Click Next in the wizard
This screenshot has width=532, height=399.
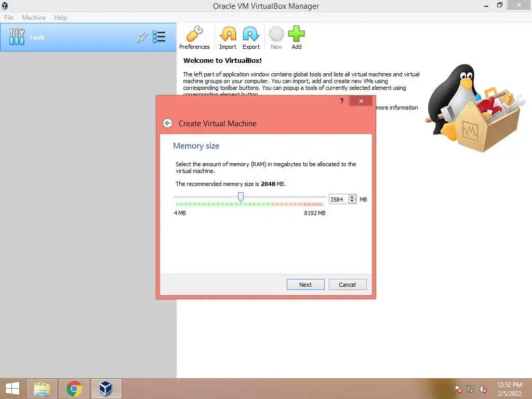point(305,285)
